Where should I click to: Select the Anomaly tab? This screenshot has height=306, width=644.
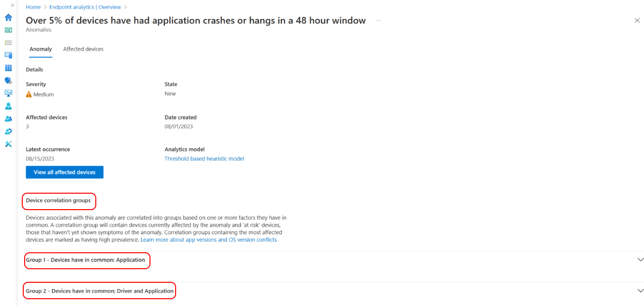[x=41, y=49]
